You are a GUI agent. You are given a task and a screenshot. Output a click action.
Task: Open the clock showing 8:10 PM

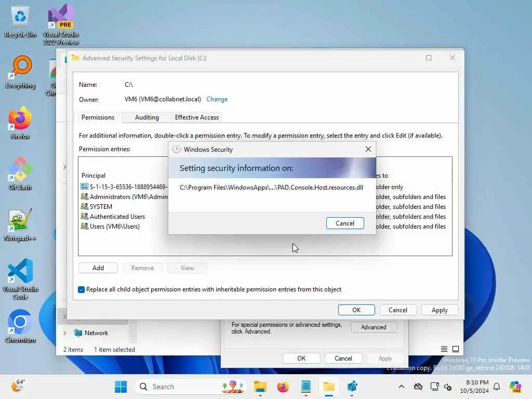click(474, 387)
